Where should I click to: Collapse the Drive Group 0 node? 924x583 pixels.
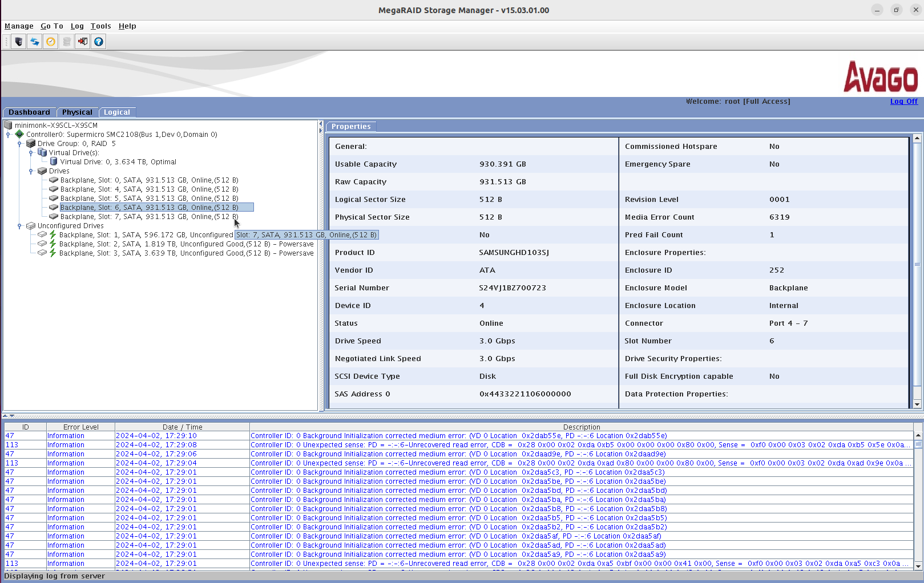19,144
